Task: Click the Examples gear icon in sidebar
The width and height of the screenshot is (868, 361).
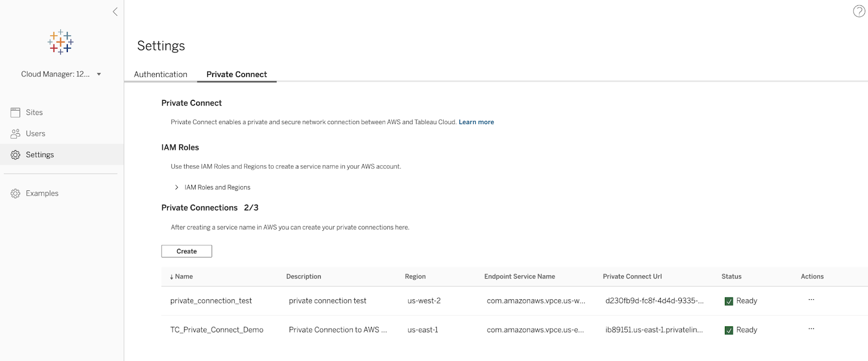Action: pyautogui.click(x=15, y=194)
